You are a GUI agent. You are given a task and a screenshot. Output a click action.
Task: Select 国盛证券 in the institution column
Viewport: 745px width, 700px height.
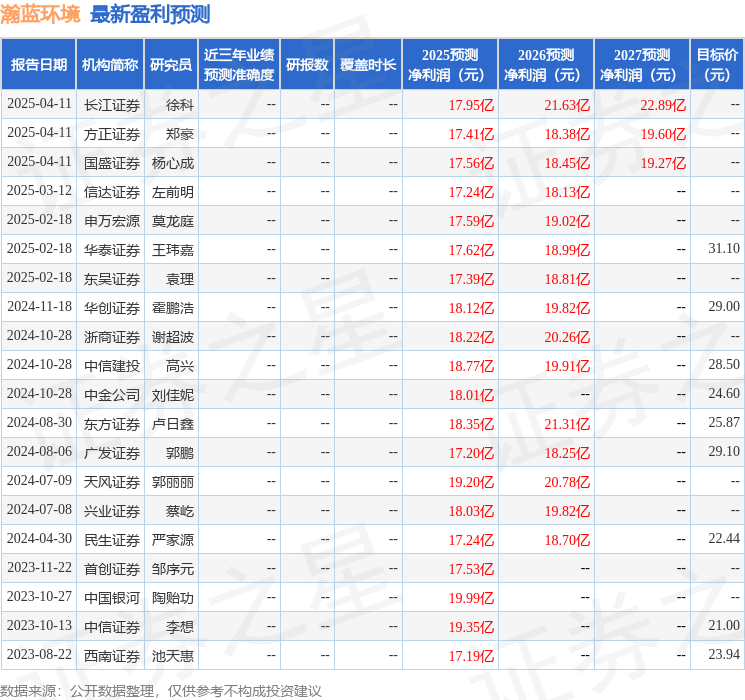click(112, 162)
